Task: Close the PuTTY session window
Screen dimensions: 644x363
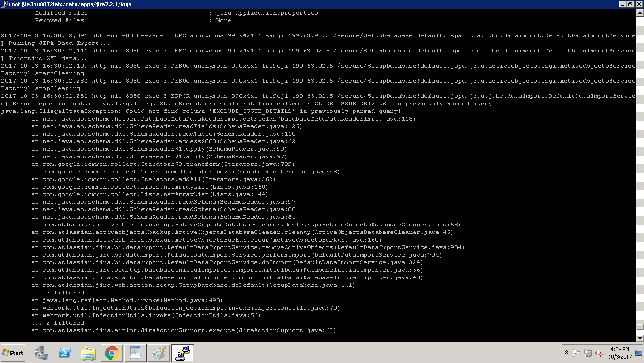Action: coord(639,4)
